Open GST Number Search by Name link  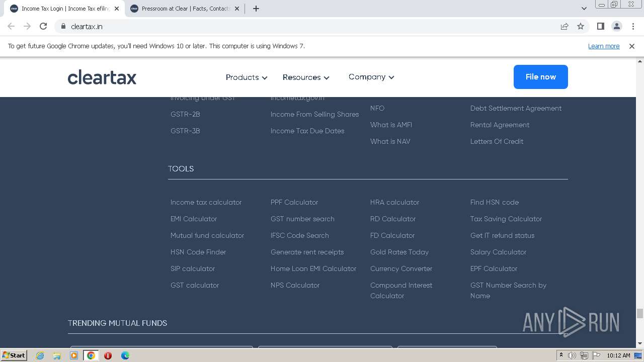click(509, 290)
